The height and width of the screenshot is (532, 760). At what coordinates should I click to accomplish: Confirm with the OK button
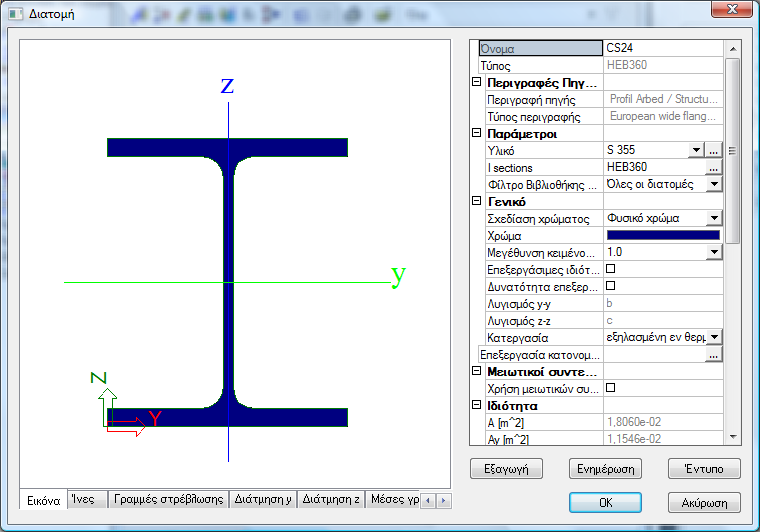[605, 502]
